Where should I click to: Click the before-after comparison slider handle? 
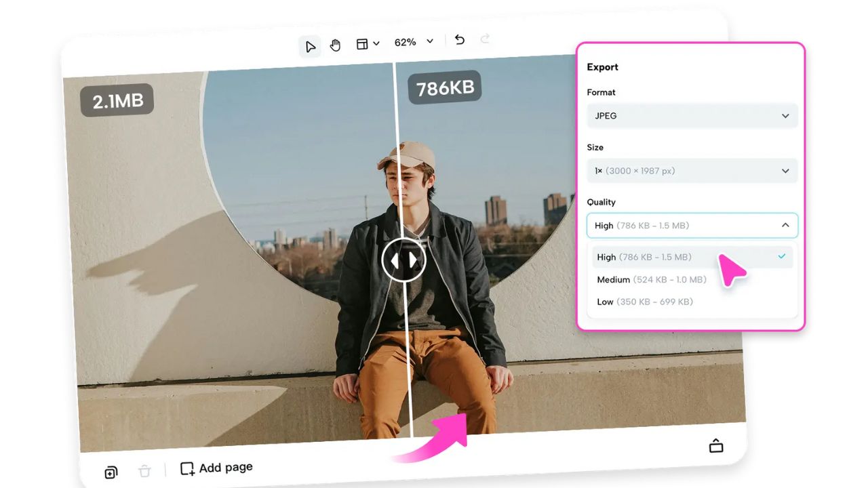pos(404,260)
